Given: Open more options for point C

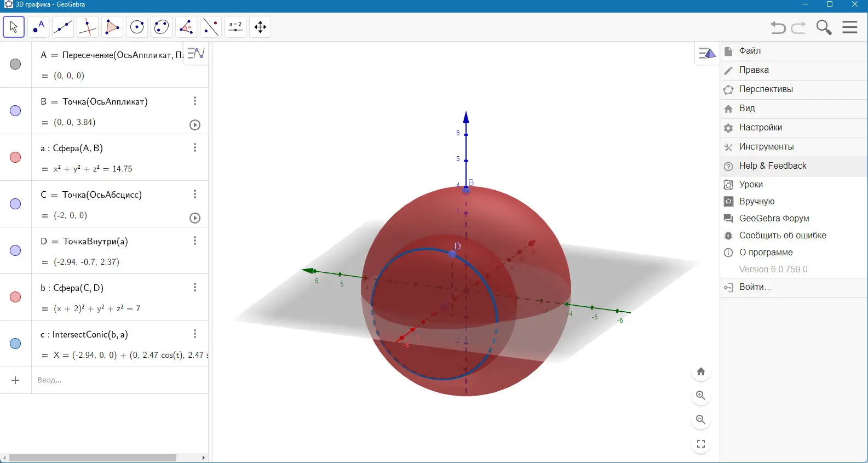Looking at the screenshot, I should [x=195, y=194].
